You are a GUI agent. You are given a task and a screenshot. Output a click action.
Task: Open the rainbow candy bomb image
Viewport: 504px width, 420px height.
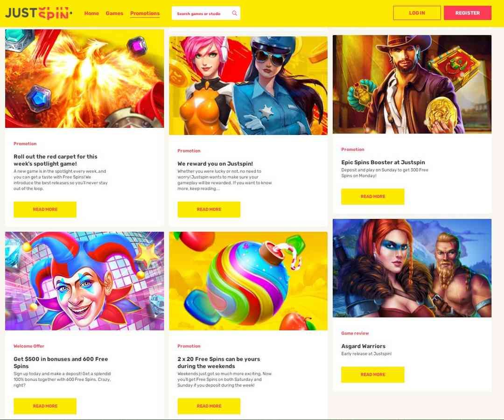click(x=248, y=281)
